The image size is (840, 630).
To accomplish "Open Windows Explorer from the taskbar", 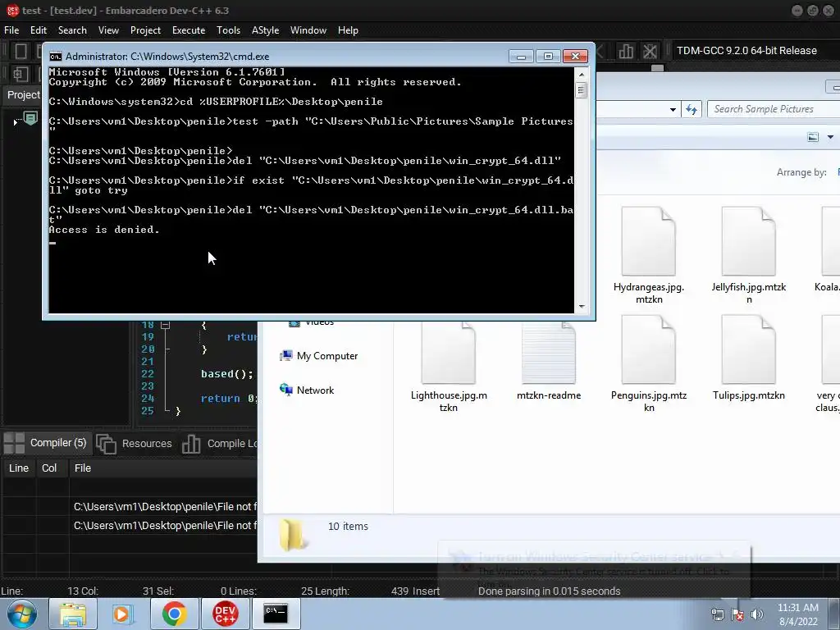I will [x=73, y=614].
